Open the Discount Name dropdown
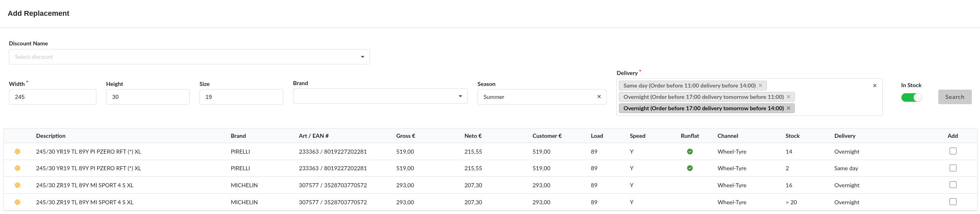Image resolution: width=980 pixels, height=214 pixels. pyautogui.click(x=189, y=57)
